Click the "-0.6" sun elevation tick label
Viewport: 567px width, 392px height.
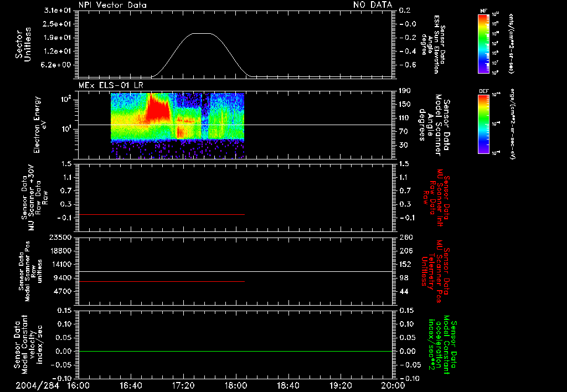[407, 65]
